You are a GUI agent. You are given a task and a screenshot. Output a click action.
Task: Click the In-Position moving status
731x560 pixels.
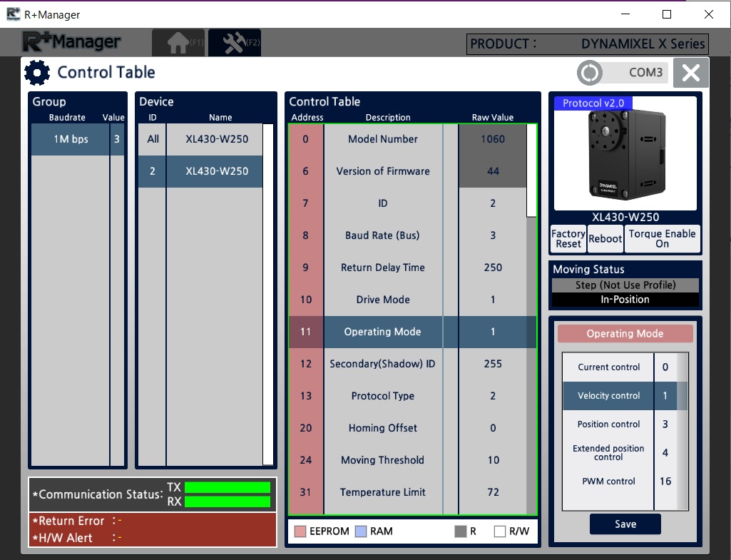click(625, 300)
